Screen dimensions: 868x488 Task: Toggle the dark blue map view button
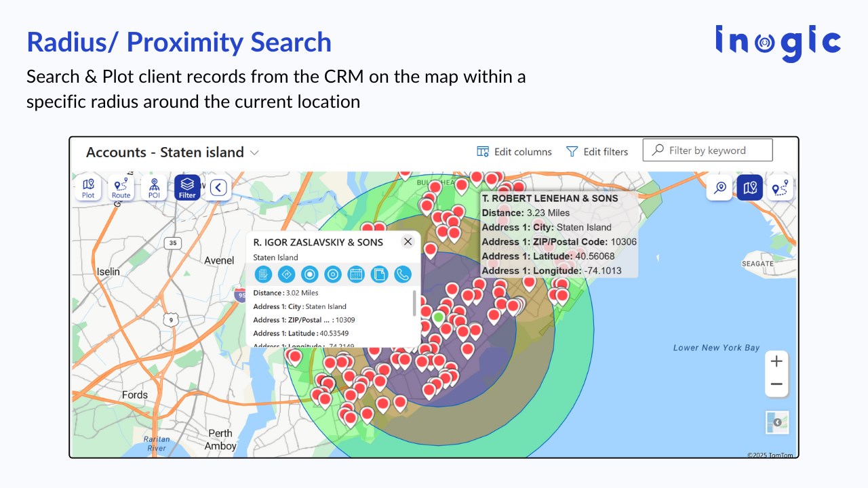coord(750,188)
